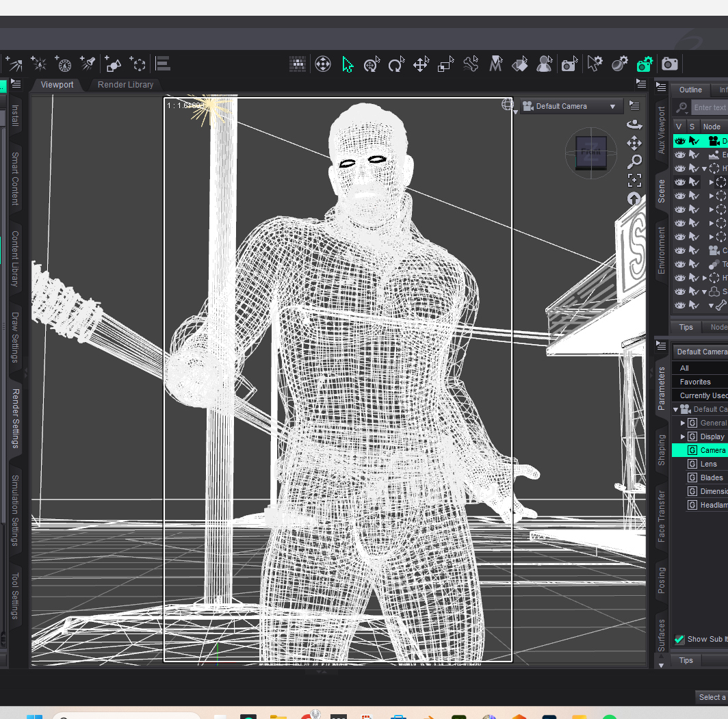Open the teal camera-with-gear render settings icon

point(645,64)
